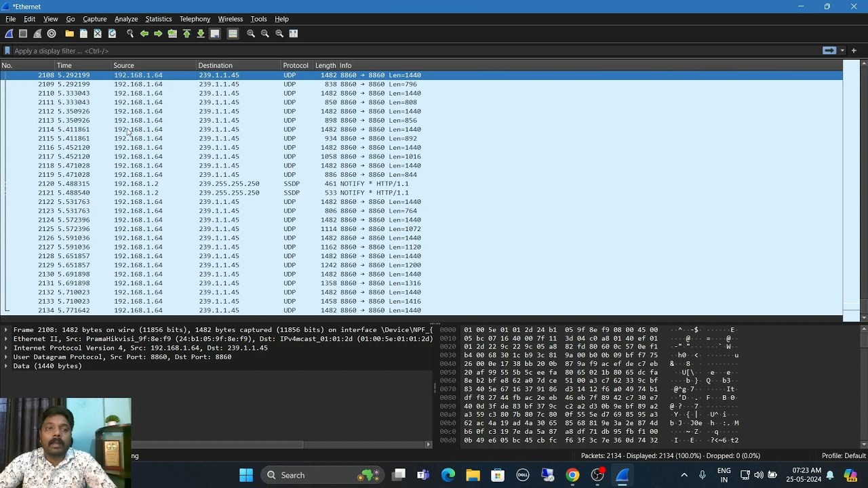Select packet 2109 with Len=796
This screenshot has height=488, width=868.
421,84
